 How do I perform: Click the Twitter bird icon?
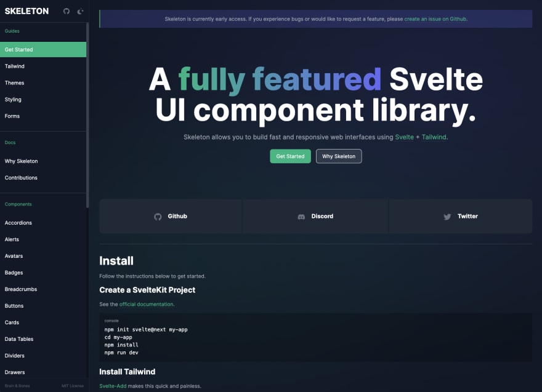pyautogui.click(x=447, y=217)
